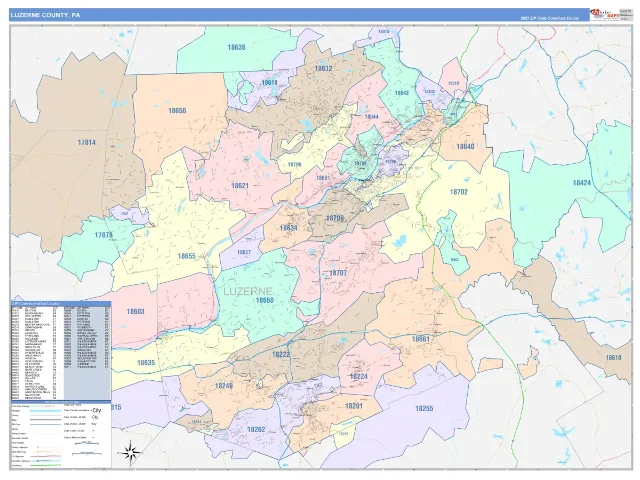Viewport: 640px width, 480px height.
Task: Select the 17814 ZIP code label
Action: coord(87,142)
